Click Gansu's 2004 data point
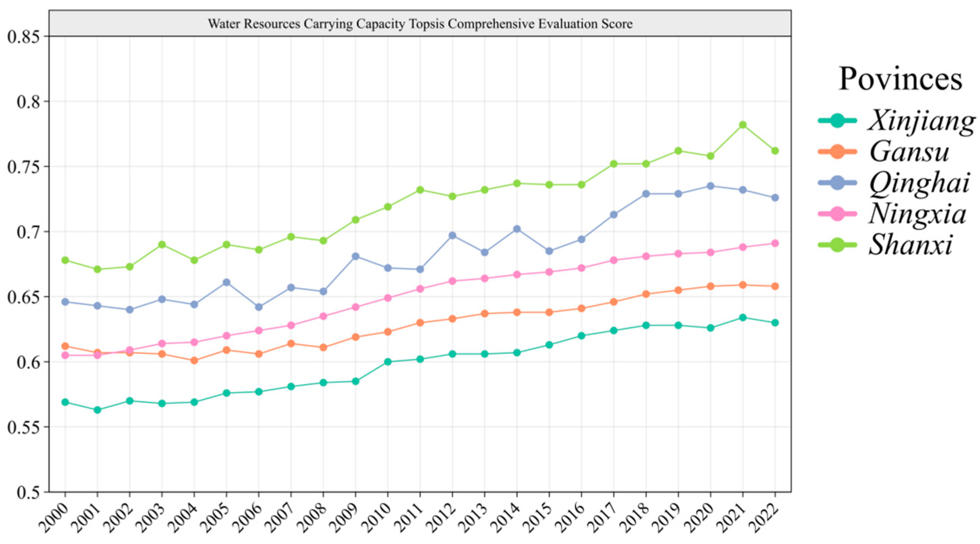The width and height of the screenshot is (980, 544). 194,361
